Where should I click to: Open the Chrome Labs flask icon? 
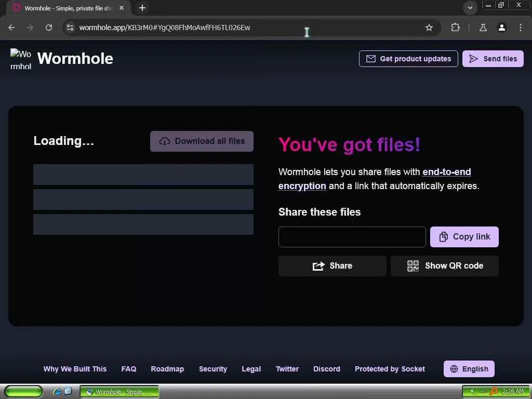click(x=483, y=28)
